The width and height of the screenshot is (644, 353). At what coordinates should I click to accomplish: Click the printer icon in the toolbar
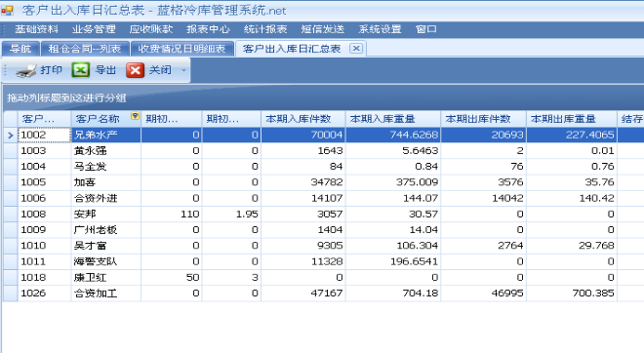[26, 70]
